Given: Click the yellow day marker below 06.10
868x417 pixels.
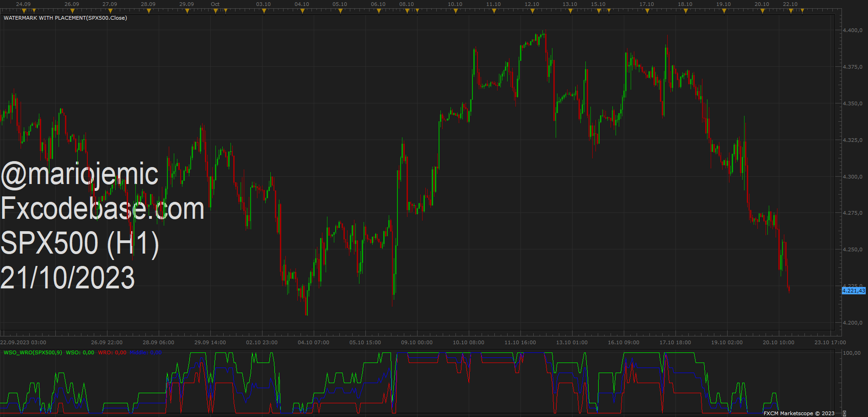Looking at the screenshot, I should coord(379,11).
